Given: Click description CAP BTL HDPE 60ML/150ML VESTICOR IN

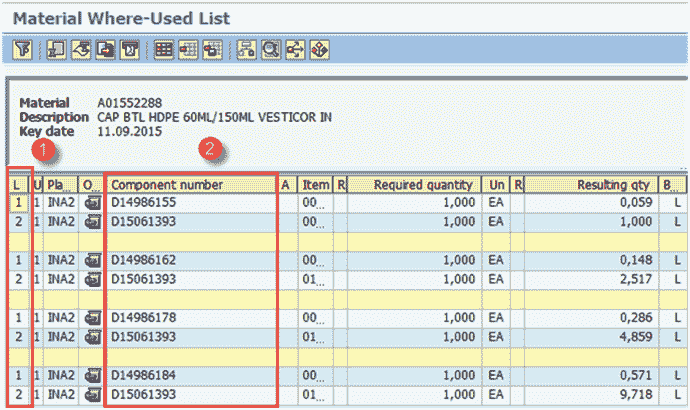Looking at the screenshot, I should tap(214, 117).
